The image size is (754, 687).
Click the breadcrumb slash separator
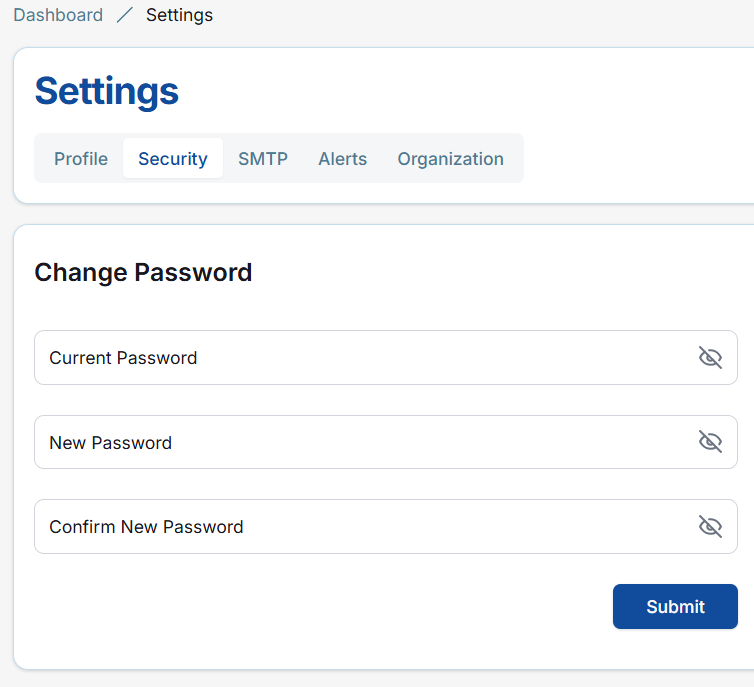click(x=124, y=15)
